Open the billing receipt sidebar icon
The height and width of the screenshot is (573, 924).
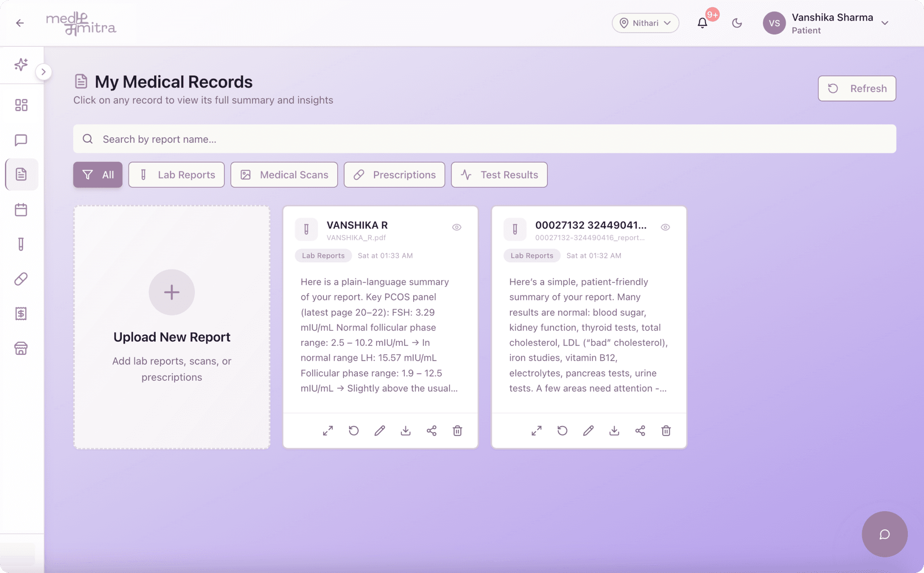coord(21,313)
